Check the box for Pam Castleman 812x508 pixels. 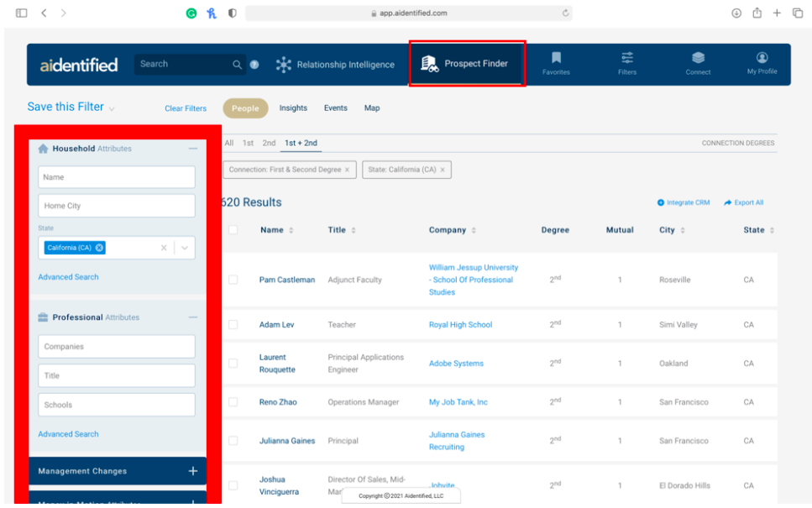pyautogui.click(x=233, y=280)
